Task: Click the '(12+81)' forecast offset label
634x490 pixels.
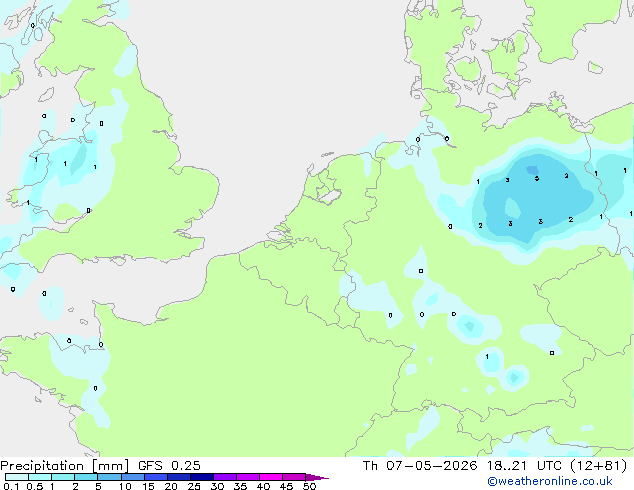Action: click(x=599, y=466)
